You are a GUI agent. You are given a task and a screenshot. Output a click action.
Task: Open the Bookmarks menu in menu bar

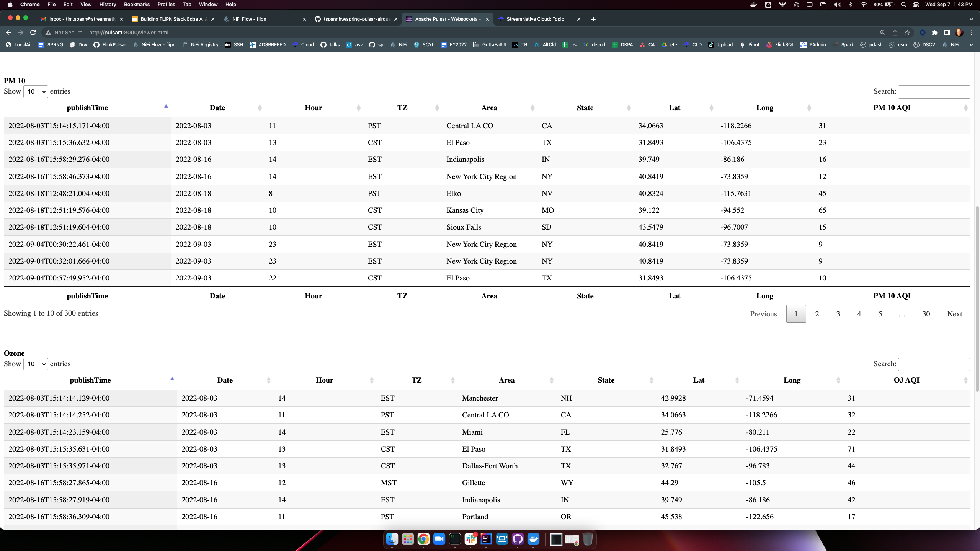(137, 4)
